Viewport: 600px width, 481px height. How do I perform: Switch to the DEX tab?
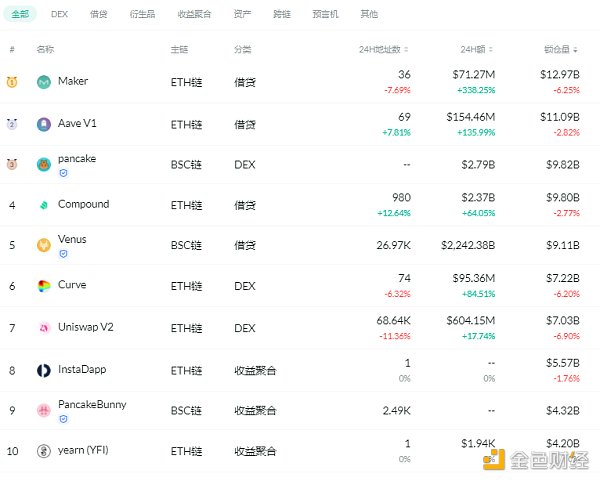(59, 14)
